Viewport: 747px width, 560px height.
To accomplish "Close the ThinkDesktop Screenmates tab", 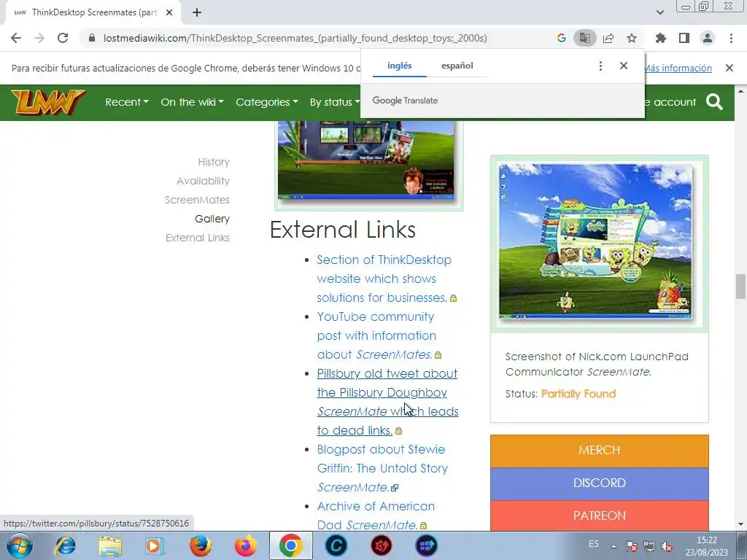I will click(169, 12).
